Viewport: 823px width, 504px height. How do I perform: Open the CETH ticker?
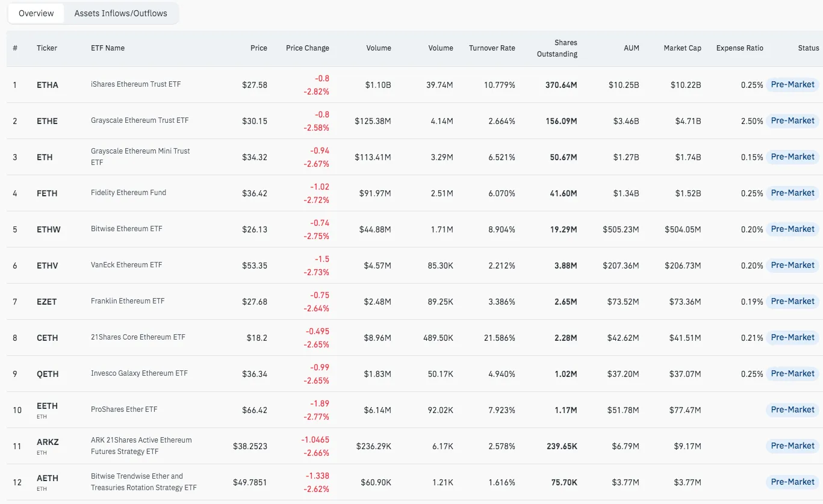(x=48, y=338)
